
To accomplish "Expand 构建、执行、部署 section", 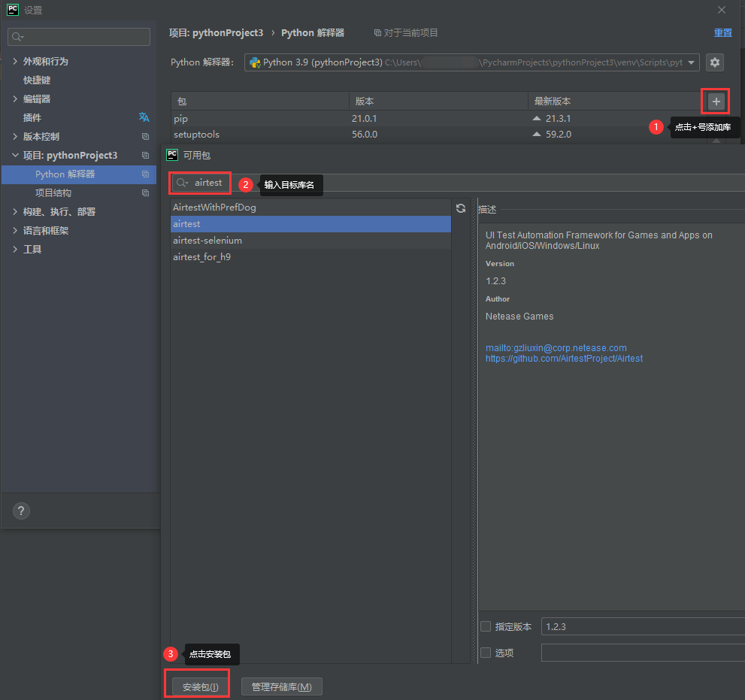I will [x=15, y=212].
